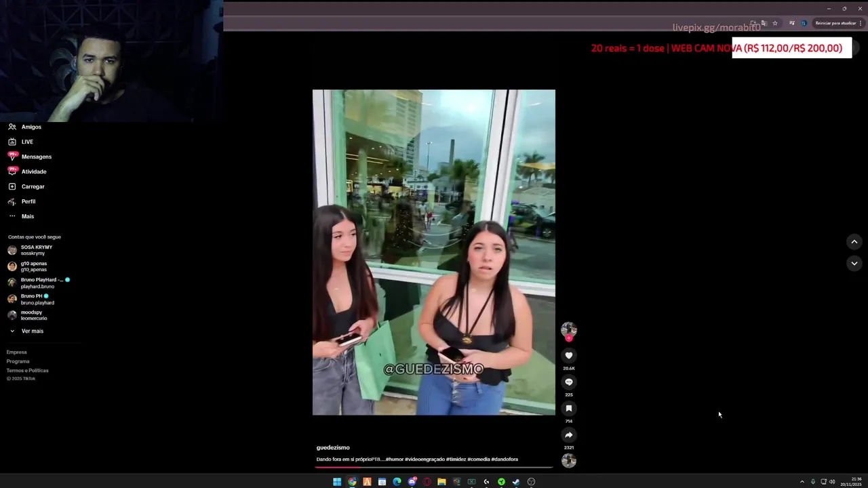Click the Mensagens icon with 99+ badge
Image resolution: width=868 pixels, height=488 pixels.
coord(12,156)
